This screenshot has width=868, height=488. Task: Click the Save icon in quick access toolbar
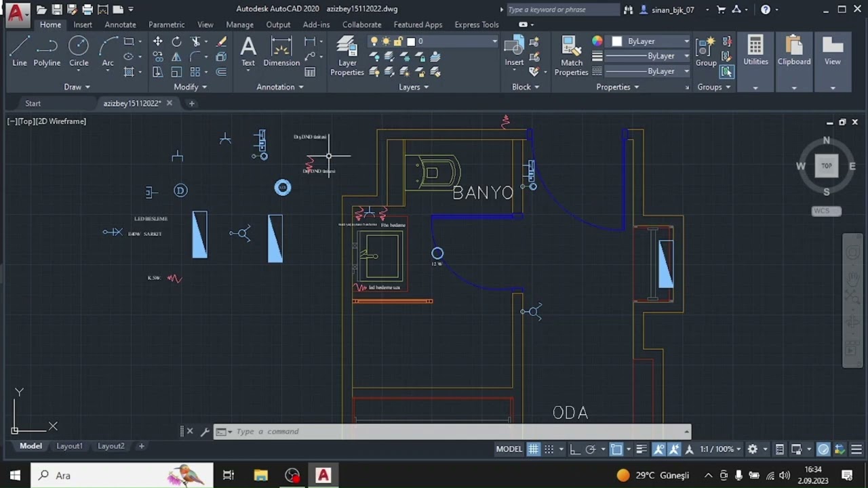tap(57, 9)
